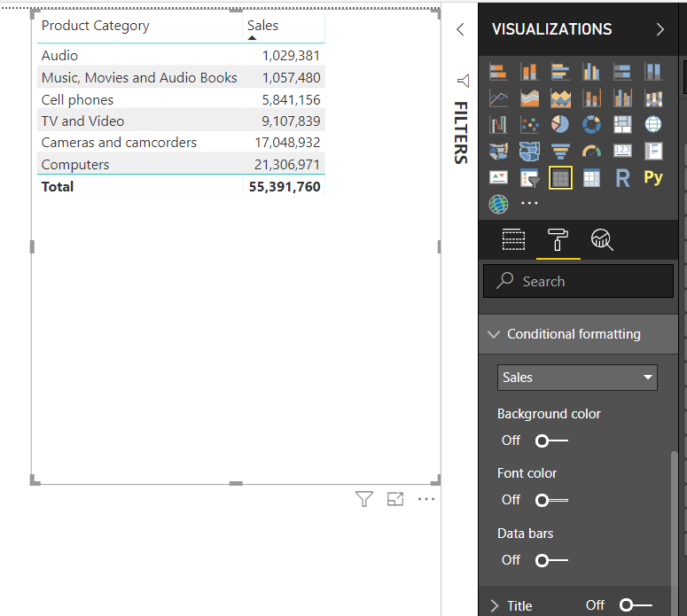Collapse the Visualizations pane arrow

point(660,29)
